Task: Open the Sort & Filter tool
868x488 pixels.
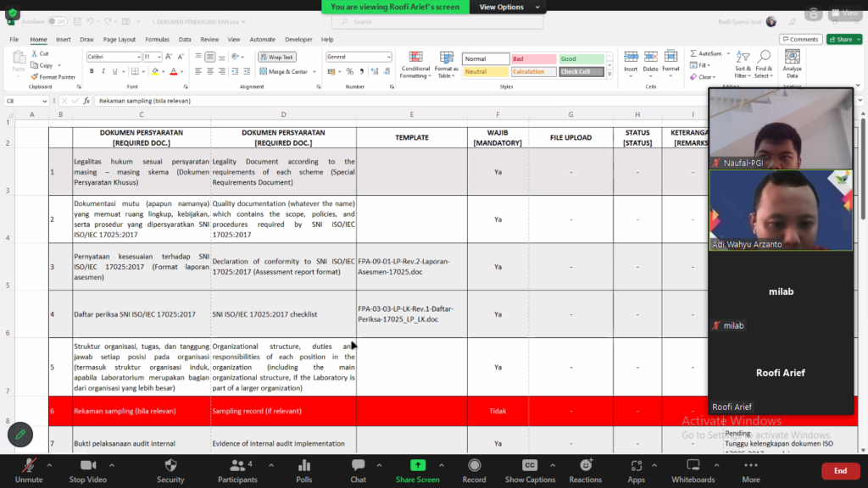Action: (x=743, y=64)
